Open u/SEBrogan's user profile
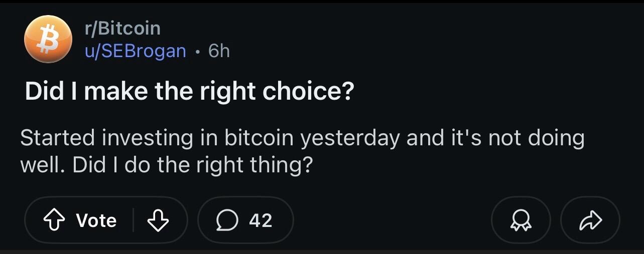 tap(135, 51)
